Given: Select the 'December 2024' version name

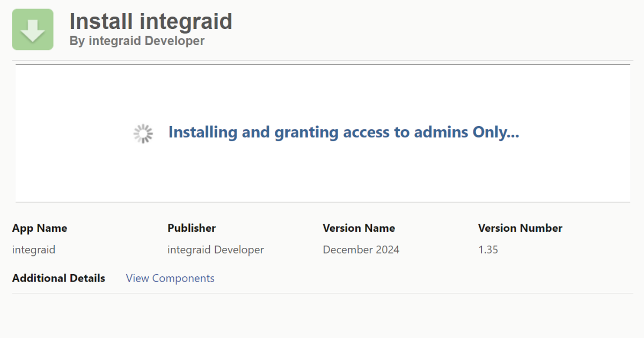Looking at the screenshot, I should pyautogui.click(x=361, y=250).
